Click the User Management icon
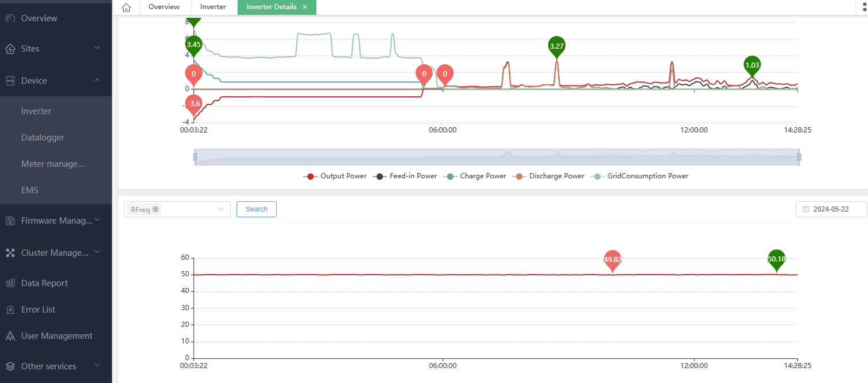 click(x=10, y=336)
